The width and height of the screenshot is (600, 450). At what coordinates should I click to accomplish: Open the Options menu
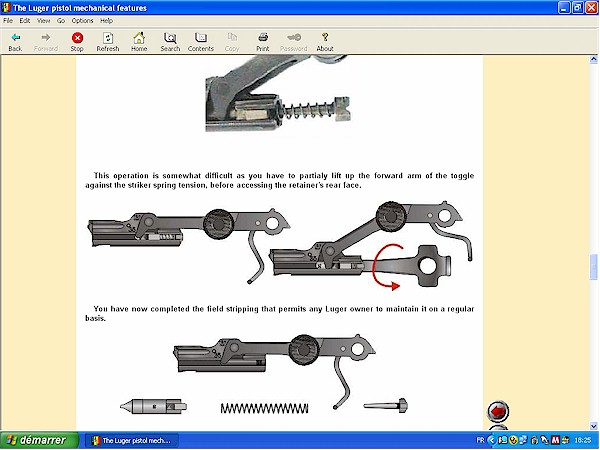pos(82,21)
